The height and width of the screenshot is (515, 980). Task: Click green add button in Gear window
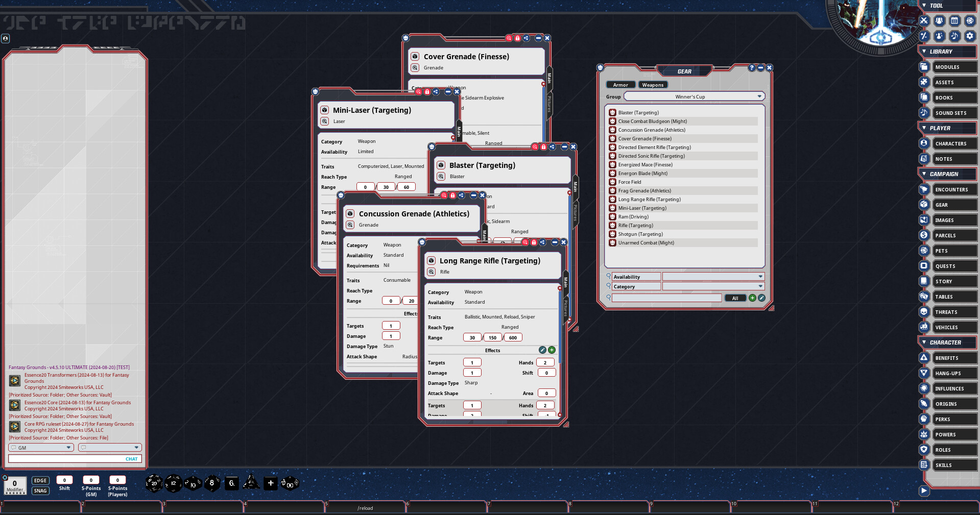(752, 298)
